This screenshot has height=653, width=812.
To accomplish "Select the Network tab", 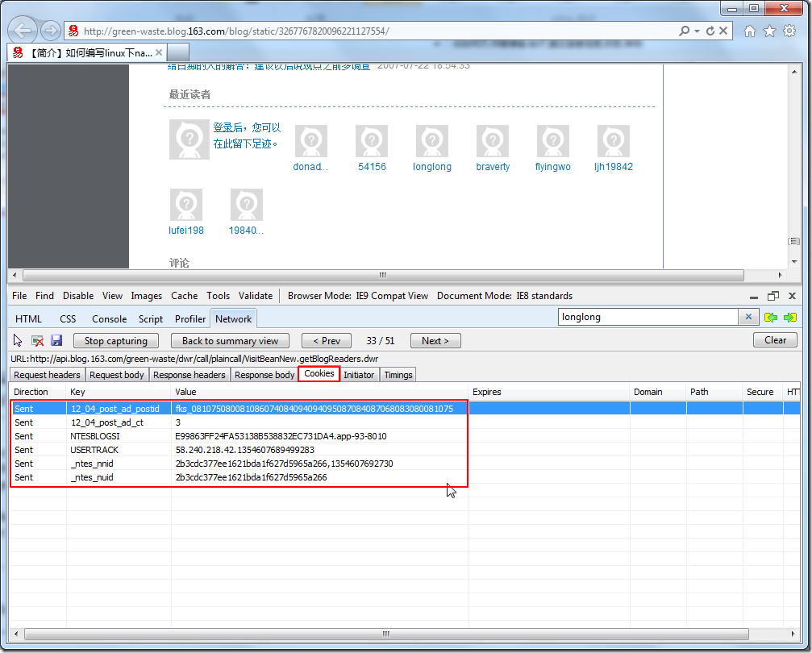I will pos(234,319).
